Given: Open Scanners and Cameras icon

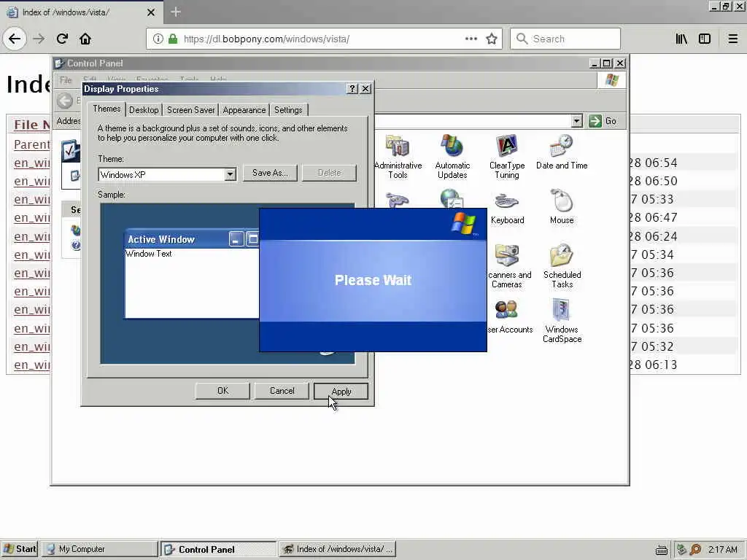Looking at the screenshot, I should tap(508, 265).
